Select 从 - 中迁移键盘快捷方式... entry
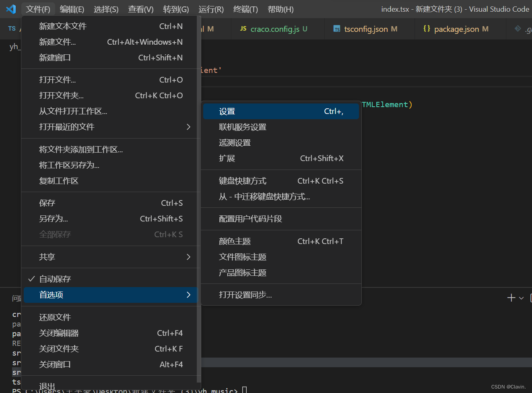The image size is (532, 393). 281,197
